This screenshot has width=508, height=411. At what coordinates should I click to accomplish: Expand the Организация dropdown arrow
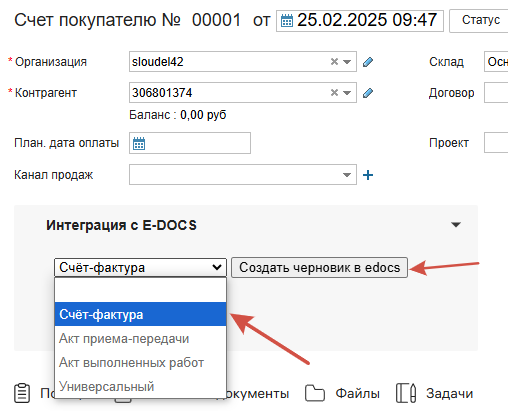click(347, 62)
